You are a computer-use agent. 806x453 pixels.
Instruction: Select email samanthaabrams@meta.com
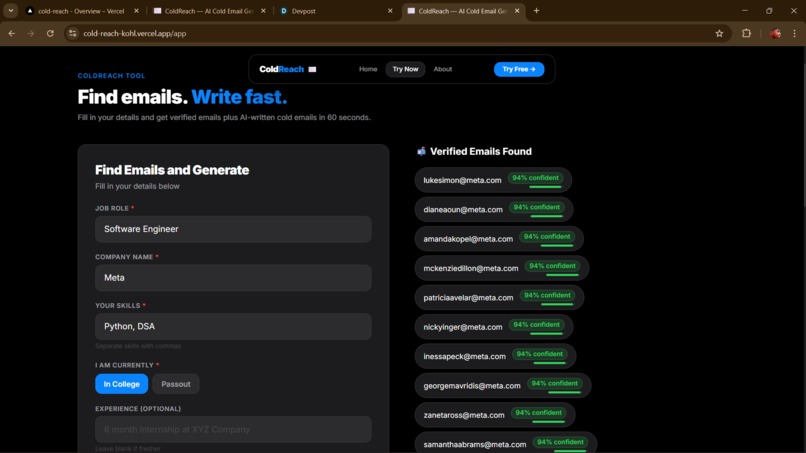[x=474, y=444]
